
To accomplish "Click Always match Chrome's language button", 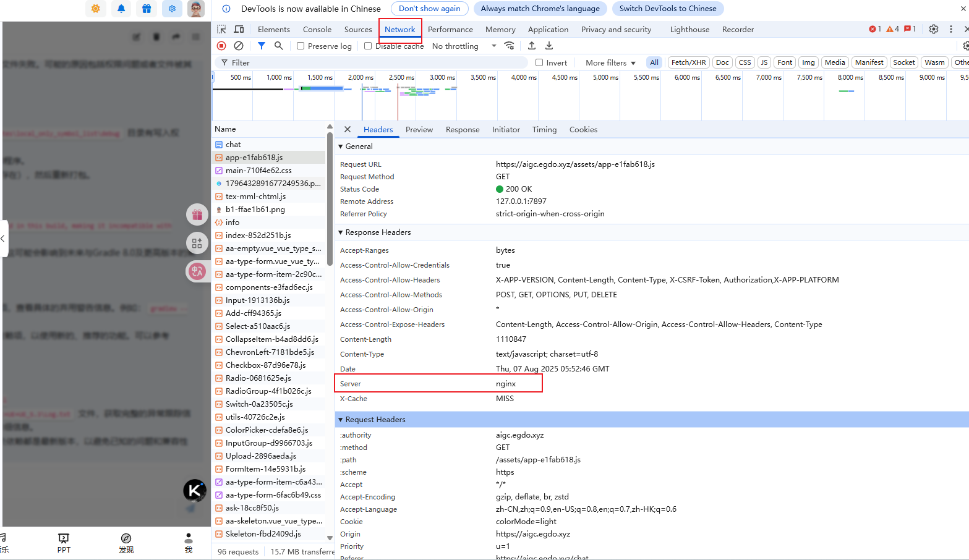I will (540, 9).
